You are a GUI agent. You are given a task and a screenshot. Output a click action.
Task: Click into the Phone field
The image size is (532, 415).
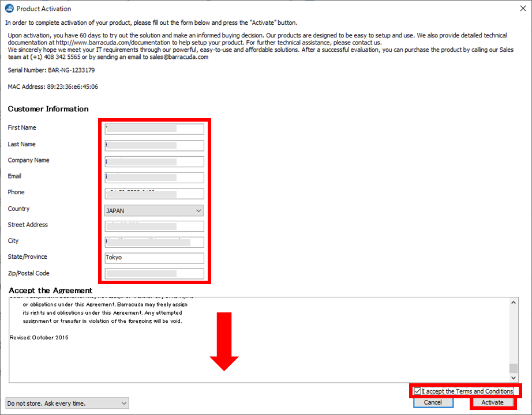pos(155,194)
